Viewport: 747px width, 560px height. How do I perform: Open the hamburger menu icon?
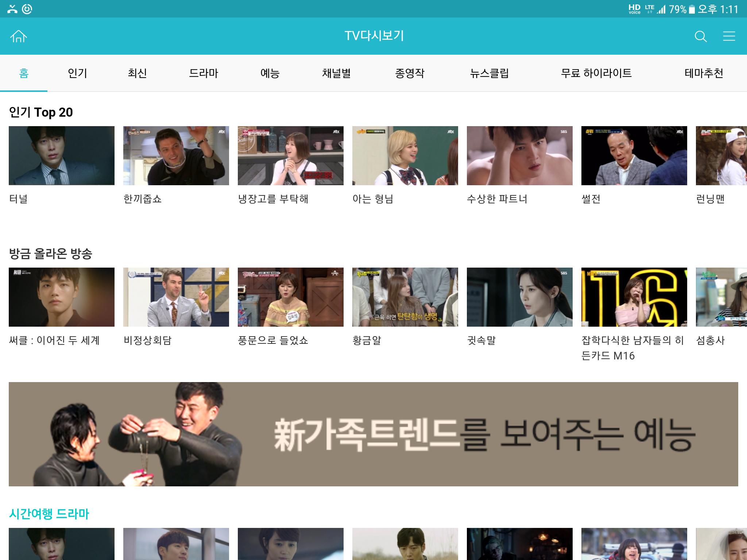729,36
